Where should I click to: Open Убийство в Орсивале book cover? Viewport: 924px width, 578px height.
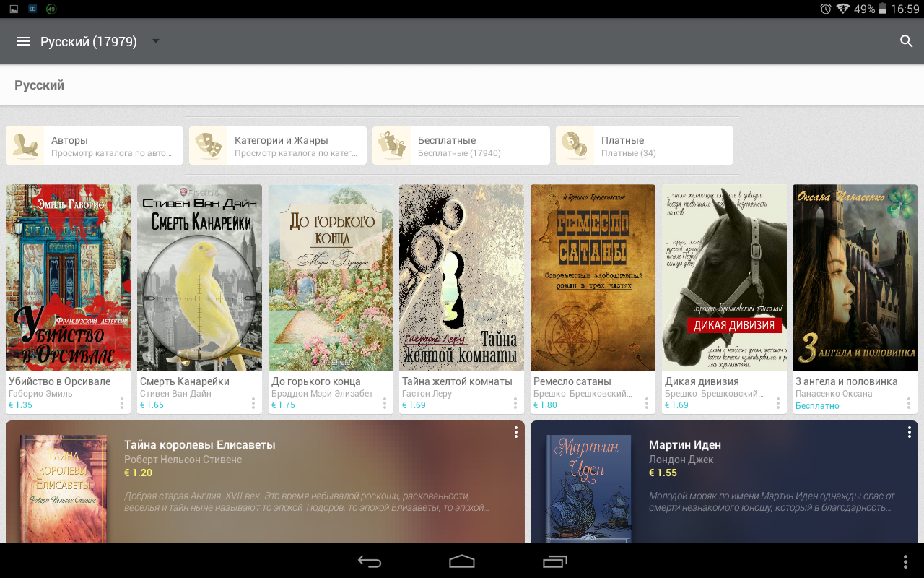(x=69, y=277)
